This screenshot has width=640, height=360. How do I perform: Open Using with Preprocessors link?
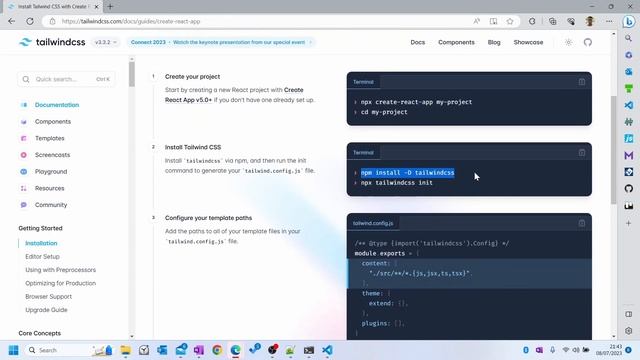point(60,270)
